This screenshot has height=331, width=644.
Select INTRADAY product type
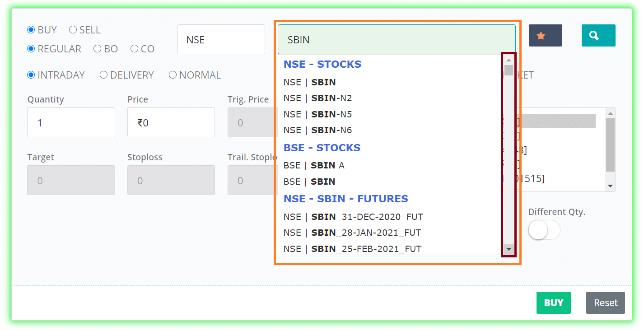31,75
